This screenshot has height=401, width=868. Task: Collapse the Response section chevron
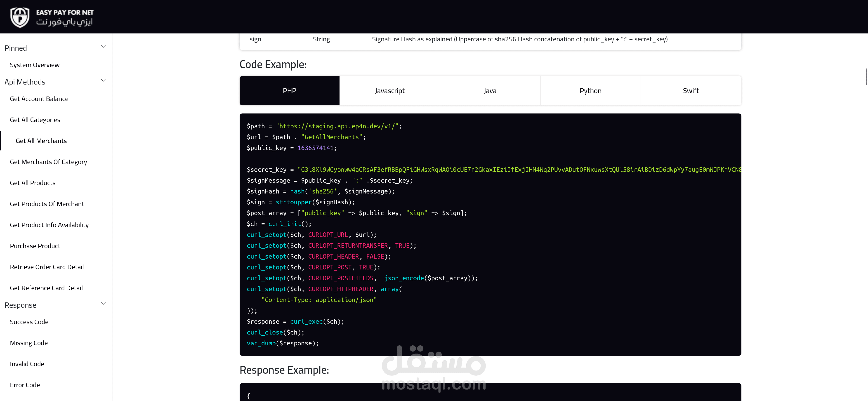(104, 304)
